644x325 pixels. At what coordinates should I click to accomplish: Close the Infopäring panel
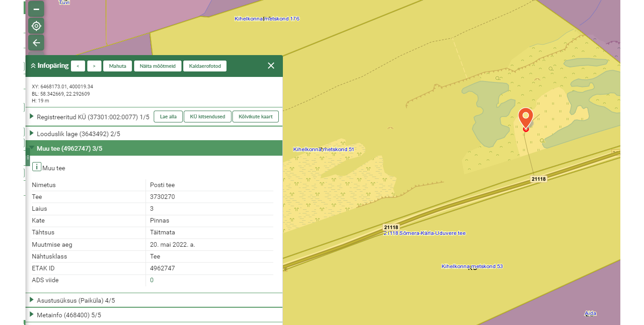tap(271, 66)
